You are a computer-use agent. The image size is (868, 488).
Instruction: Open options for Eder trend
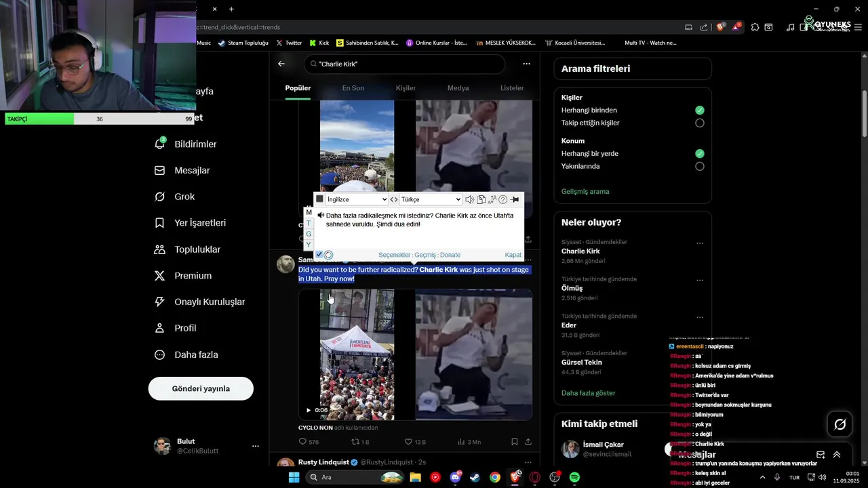click(700, 317)
